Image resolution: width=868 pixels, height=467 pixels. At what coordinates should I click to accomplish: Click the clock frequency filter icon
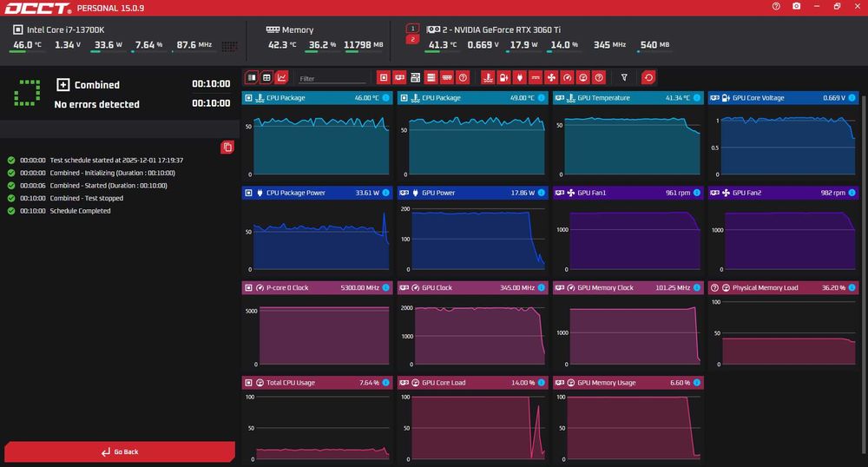(568, 78)
